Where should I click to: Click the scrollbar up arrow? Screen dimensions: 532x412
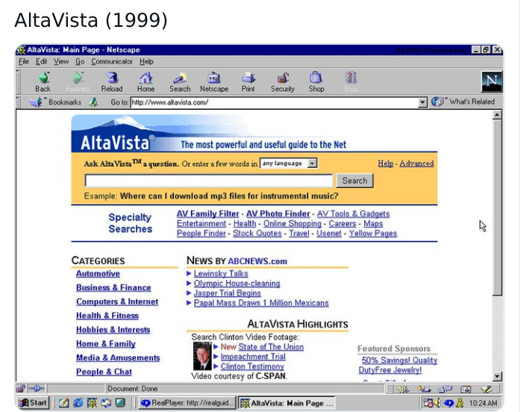pos(497,115)
